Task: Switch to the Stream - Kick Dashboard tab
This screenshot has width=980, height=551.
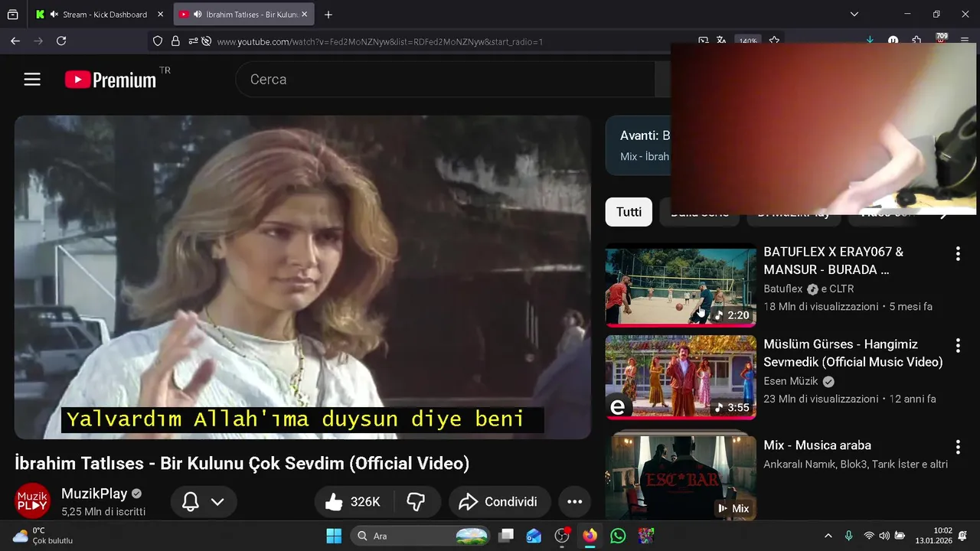Action: (100, 15)
